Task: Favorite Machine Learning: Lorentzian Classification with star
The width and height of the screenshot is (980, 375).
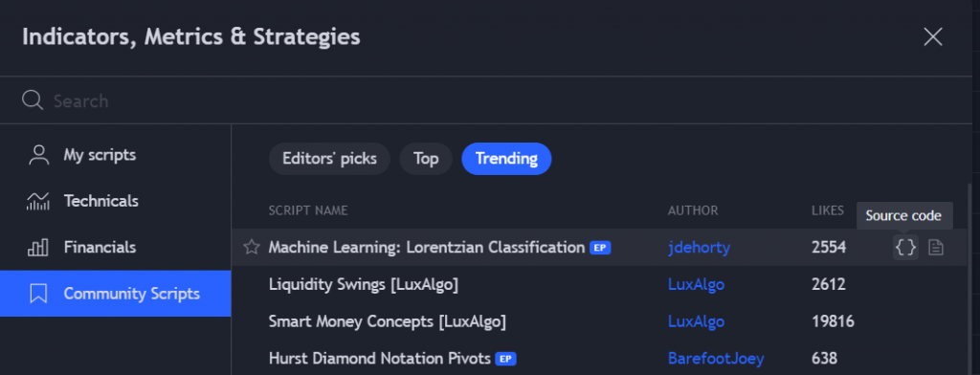Action: pyautogui.click(x=252, y=248)
